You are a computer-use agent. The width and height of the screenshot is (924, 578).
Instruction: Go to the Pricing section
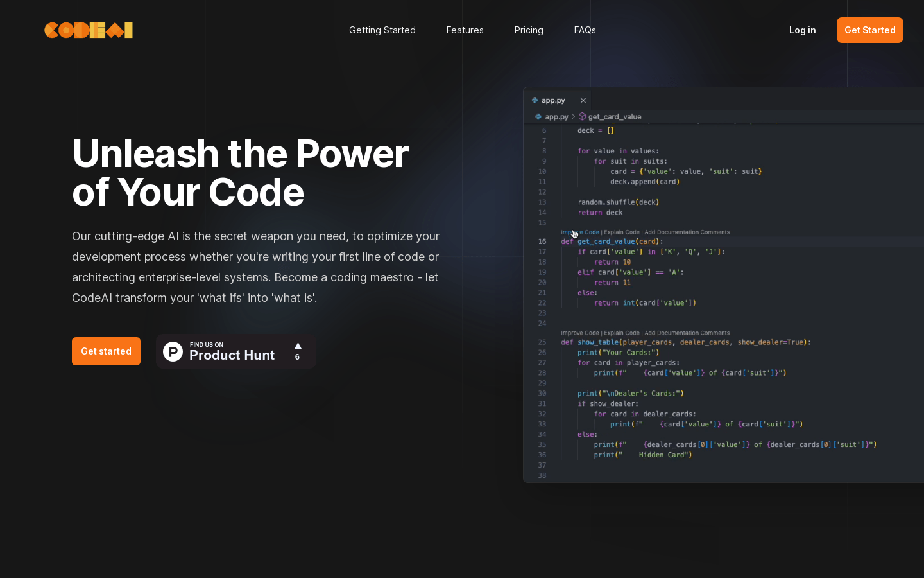coord(529,30)
